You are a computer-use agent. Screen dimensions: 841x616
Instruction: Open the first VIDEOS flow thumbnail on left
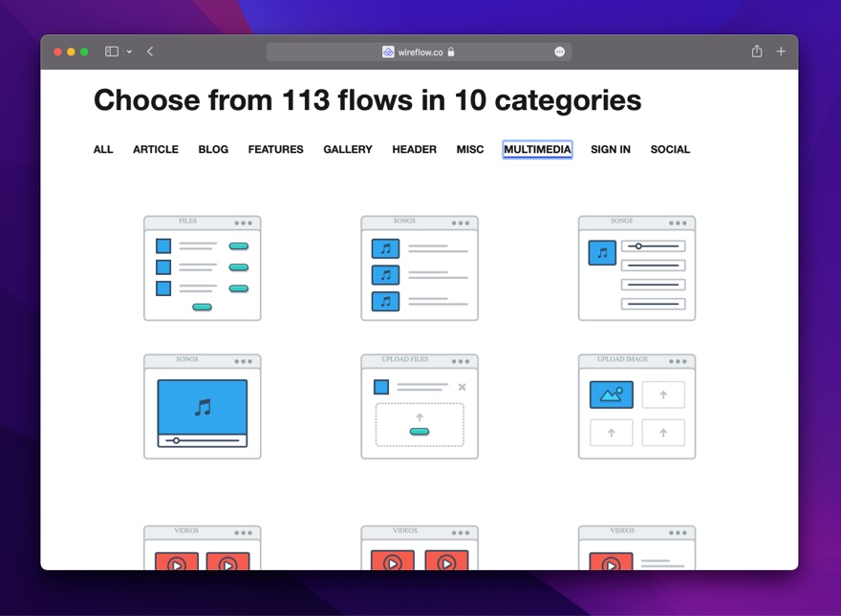click(203, 547)
